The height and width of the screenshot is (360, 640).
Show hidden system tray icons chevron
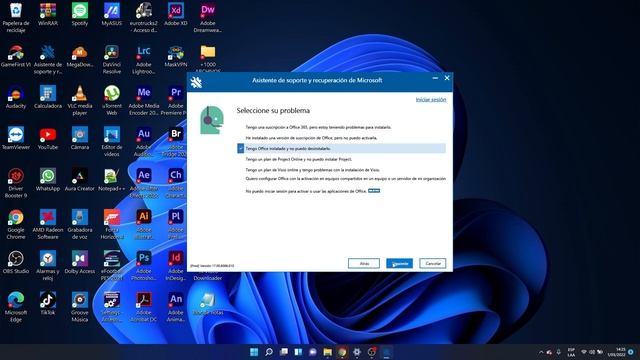541,352
